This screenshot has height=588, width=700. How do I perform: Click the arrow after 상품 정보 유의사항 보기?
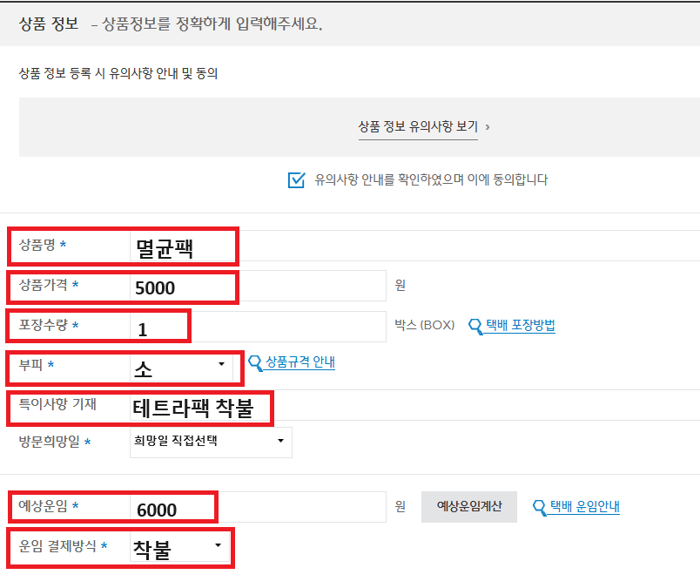point(487,127)
